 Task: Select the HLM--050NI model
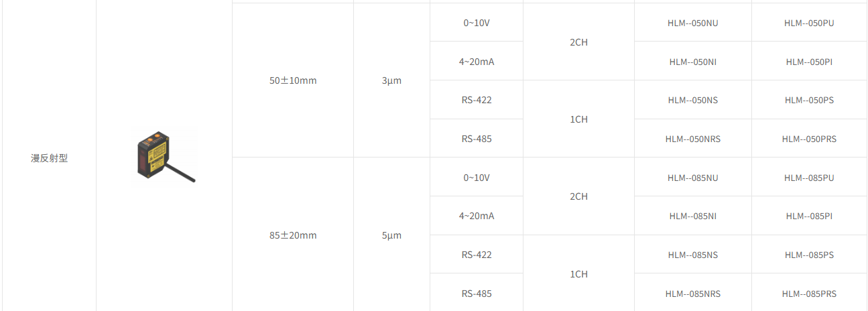click(692, 62)
